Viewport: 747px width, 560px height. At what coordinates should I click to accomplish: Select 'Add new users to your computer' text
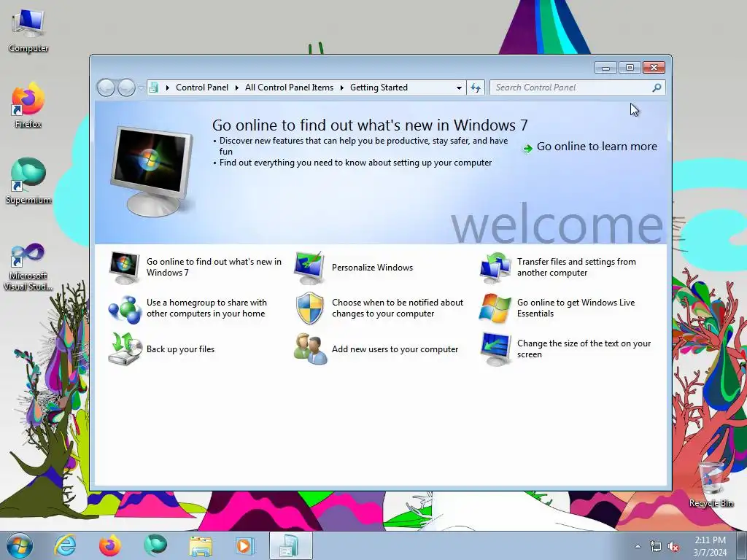[x=395, y=349]
